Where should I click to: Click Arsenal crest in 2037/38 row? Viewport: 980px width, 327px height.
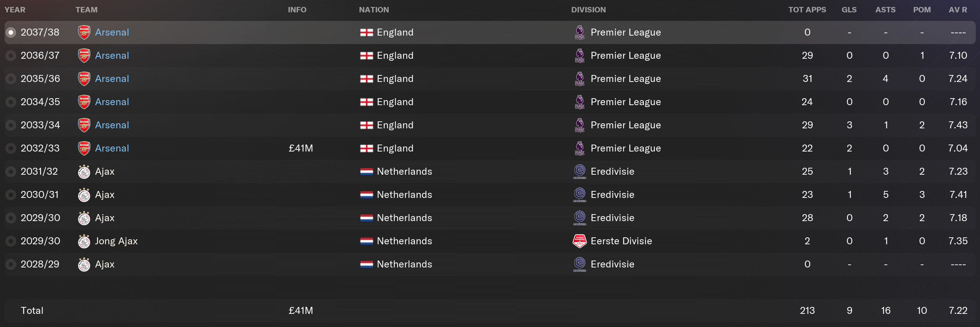[84, 32]
